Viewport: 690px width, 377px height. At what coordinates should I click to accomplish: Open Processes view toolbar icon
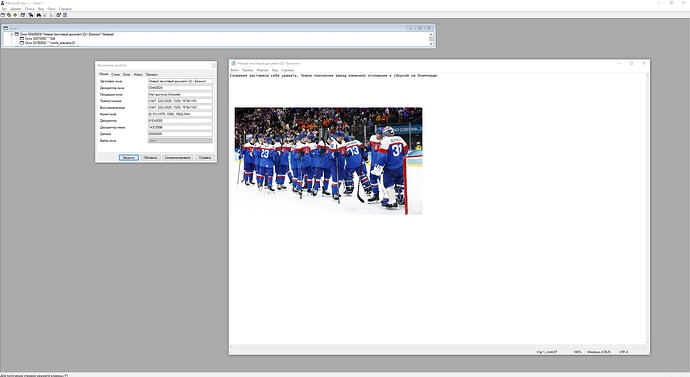[9, 15]
